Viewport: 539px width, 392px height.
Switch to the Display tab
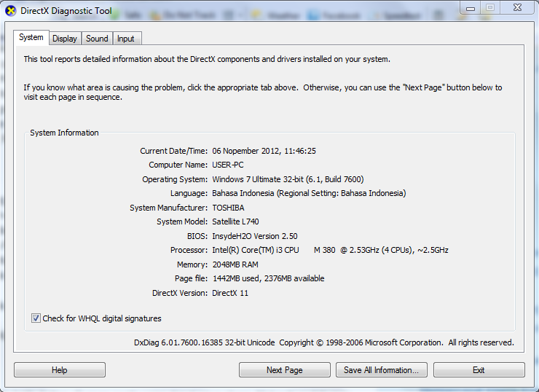(65, 39)
